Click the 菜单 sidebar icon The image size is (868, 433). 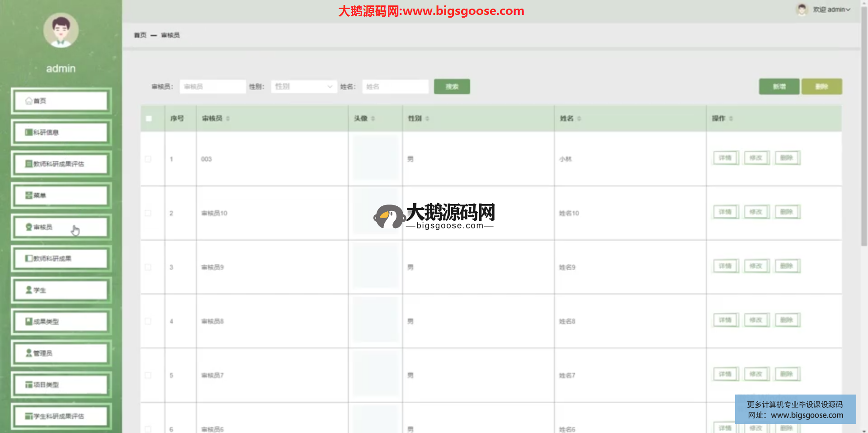[x=29, y=195]
